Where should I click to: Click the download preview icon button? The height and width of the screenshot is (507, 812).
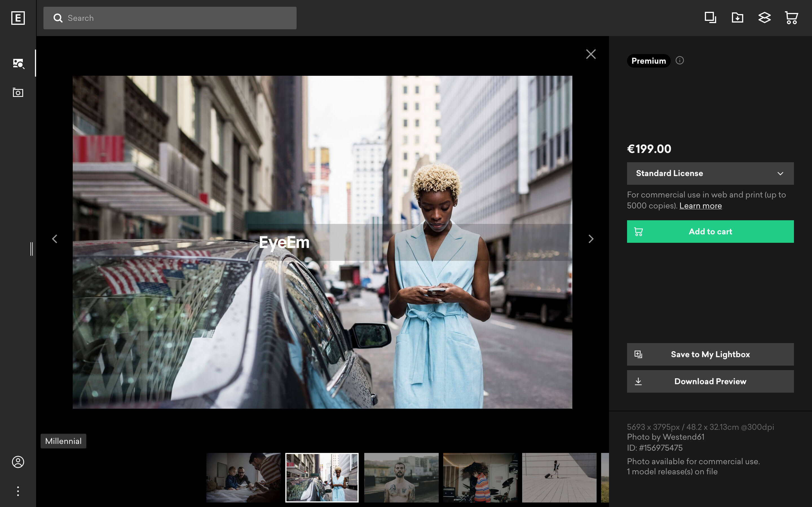click(638, 381)
